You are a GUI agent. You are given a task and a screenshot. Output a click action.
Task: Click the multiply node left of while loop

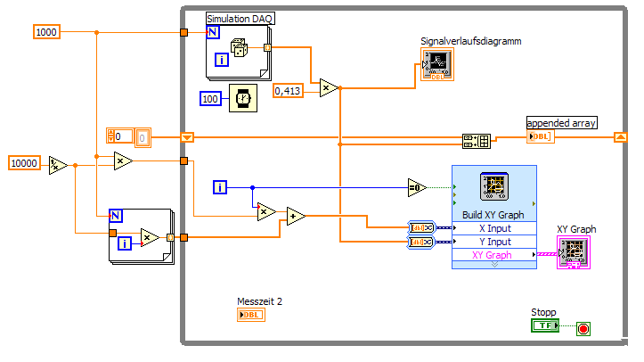tap(123, 161)
